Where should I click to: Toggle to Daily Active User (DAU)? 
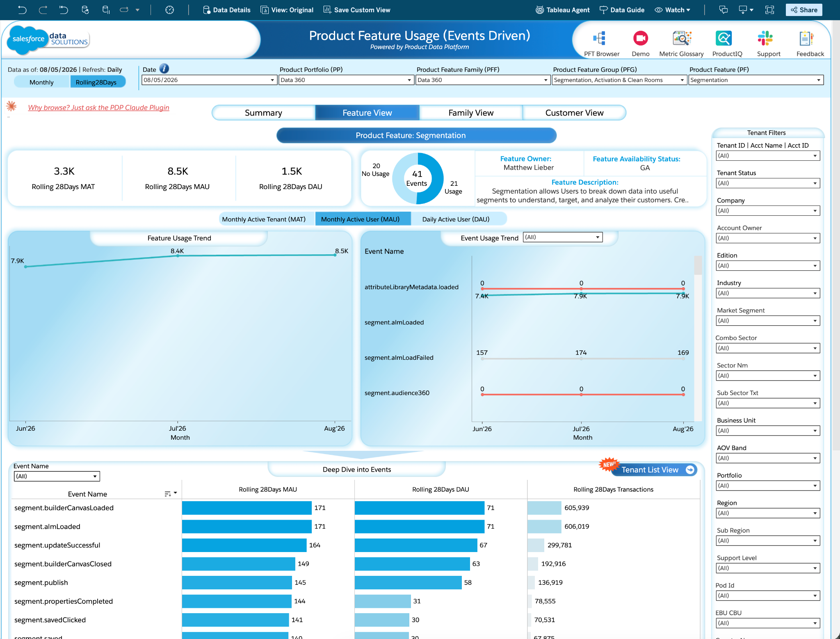(x=456, y=219)
